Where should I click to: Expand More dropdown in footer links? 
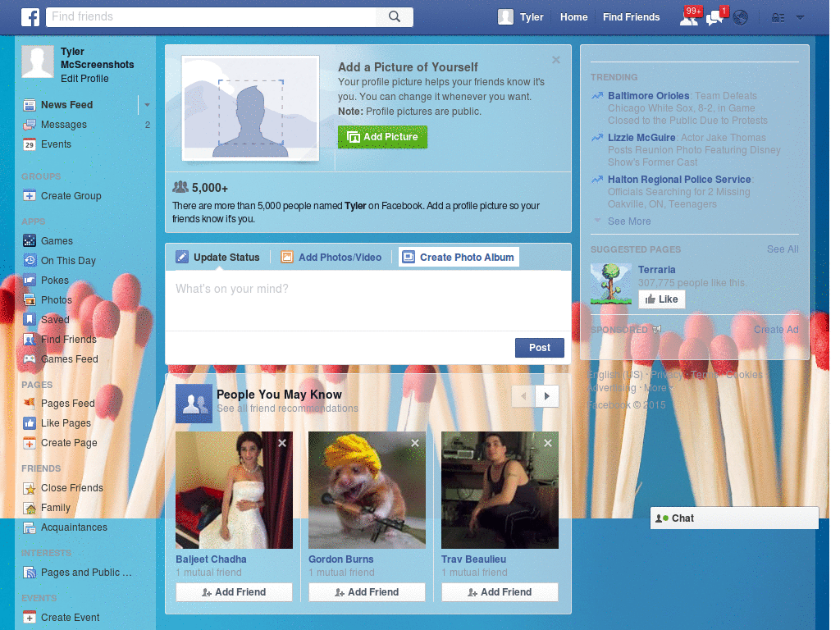pos(659,388)
